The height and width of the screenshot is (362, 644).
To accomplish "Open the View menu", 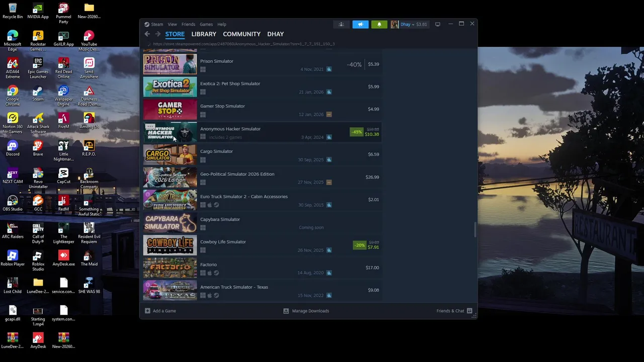I will tap(172, 24).
